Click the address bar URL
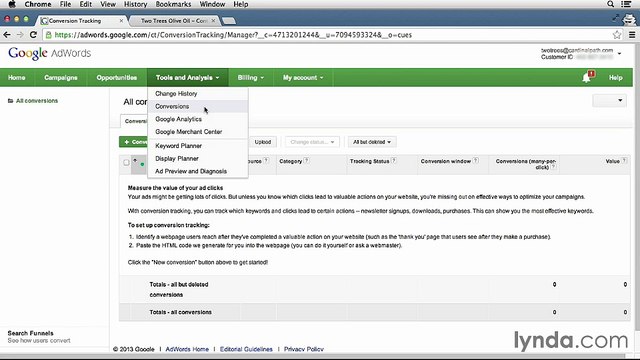 click(233, 35)
